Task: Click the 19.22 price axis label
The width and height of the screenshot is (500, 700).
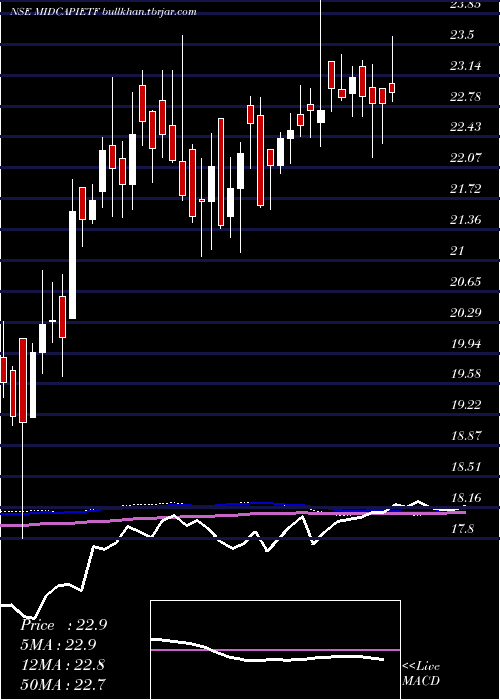Action: point(466,405)
